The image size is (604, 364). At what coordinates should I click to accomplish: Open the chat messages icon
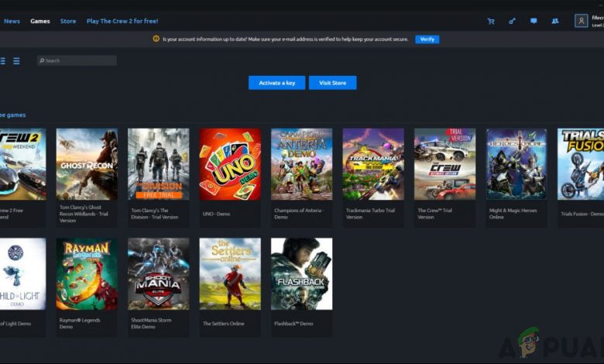point(534,21)
